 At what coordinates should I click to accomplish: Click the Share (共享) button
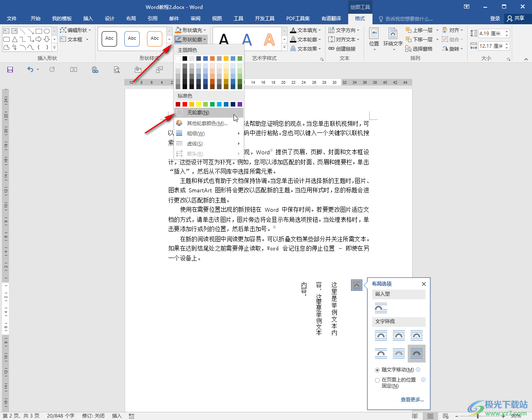click(x=516, y=19)
